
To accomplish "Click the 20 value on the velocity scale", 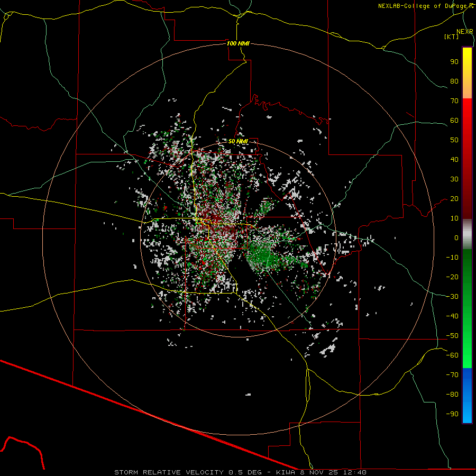I will [454, 198].
